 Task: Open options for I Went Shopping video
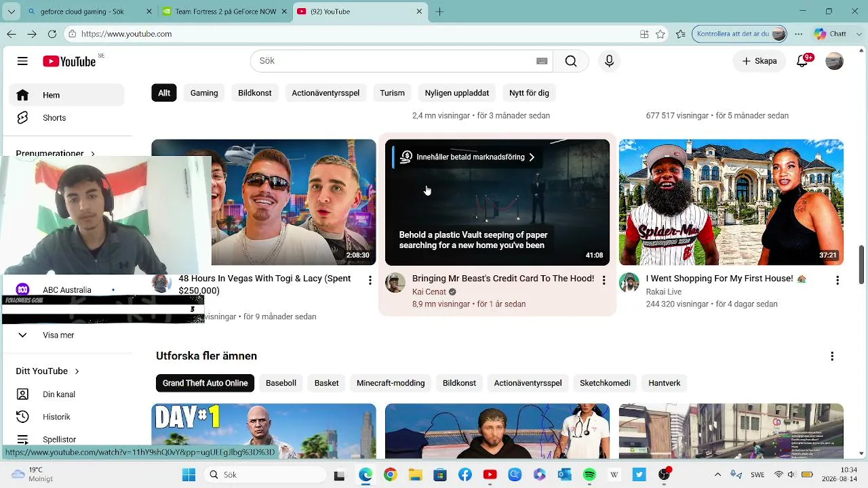coord(837,281)
